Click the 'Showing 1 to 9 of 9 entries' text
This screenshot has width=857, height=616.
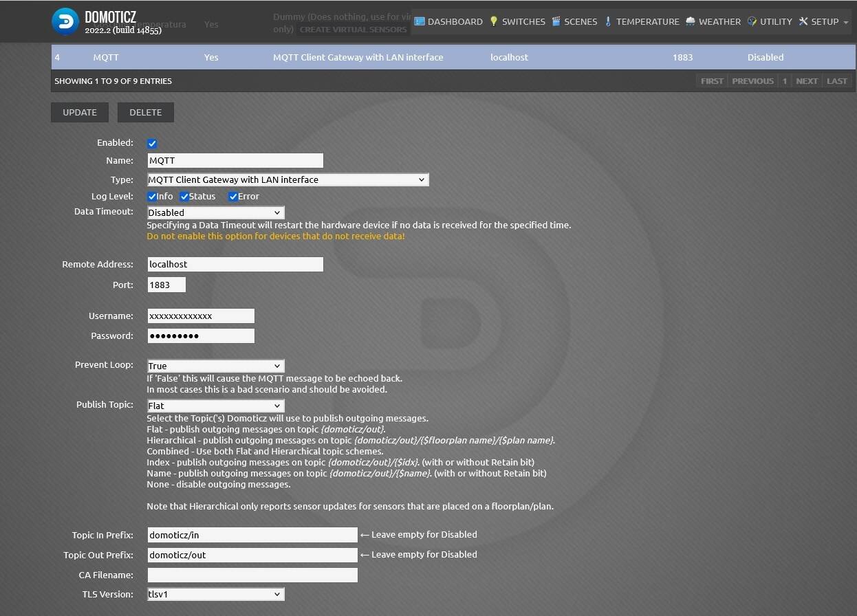pos(113,81)
